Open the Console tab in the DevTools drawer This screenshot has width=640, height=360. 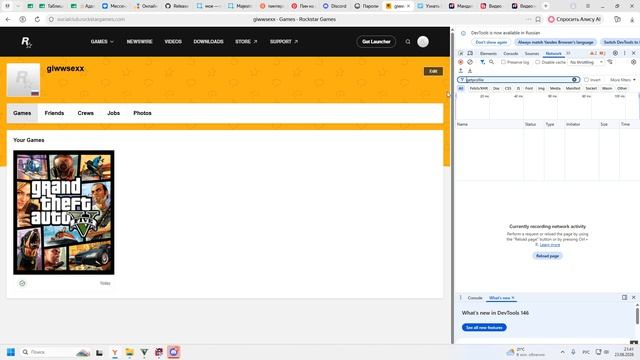point(475,298)
